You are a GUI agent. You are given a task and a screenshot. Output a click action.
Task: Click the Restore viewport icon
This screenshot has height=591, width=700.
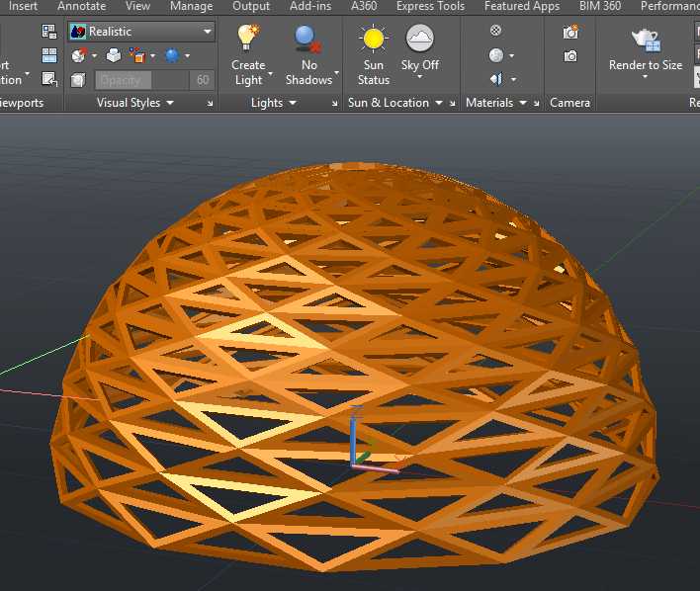[49, 79]
